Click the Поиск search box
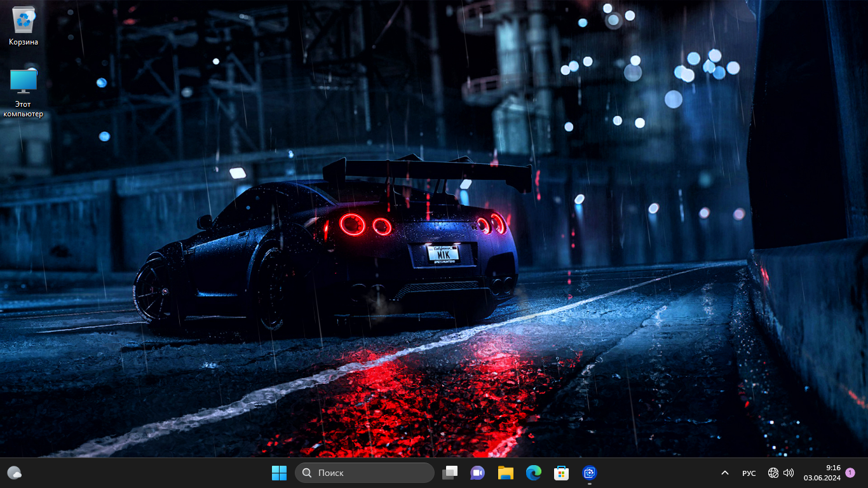 365,473
